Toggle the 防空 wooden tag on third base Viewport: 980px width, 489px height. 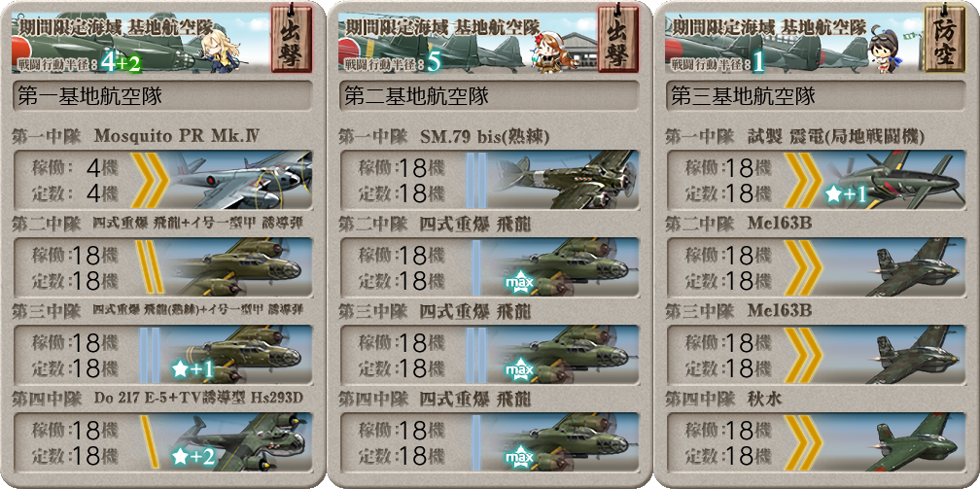[x=944, y=39]
